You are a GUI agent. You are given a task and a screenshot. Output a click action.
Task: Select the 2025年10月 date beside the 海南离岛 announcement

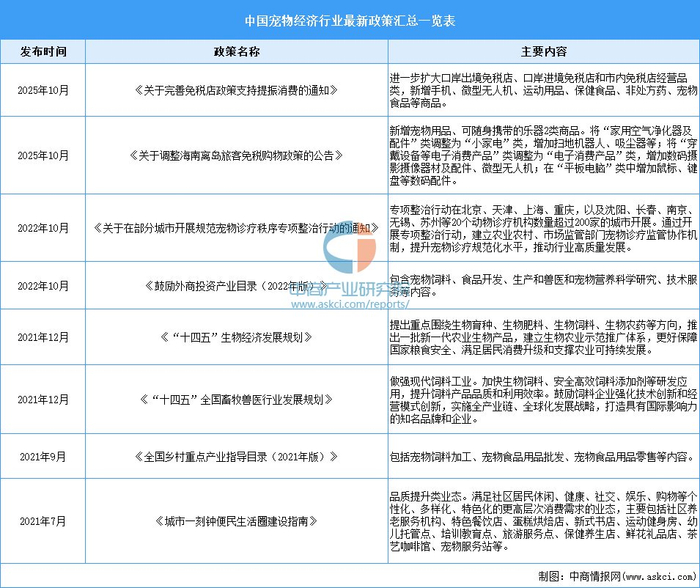click(43, 155)
